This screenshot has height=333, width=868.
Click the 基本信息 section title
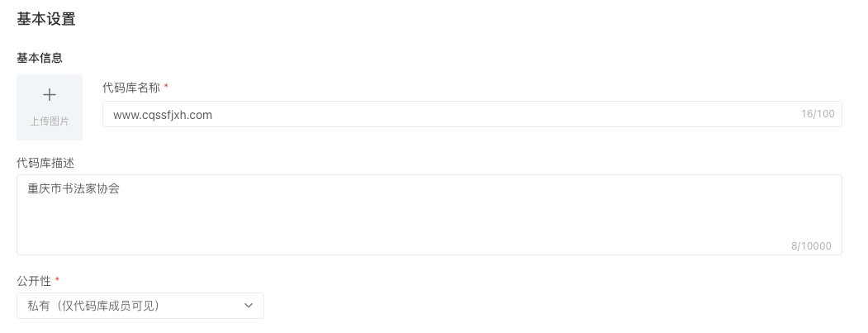click(x=40, y=58)
